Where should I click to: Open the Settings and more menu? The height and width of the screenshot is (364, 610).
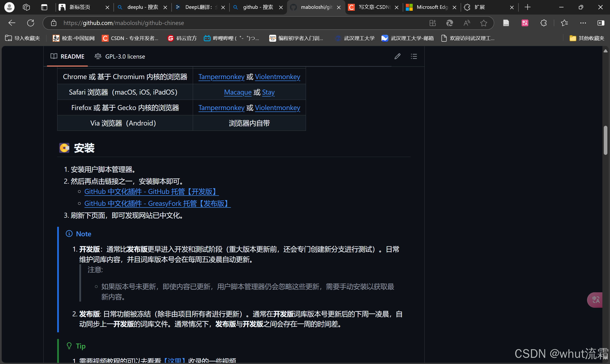[583, 23]
